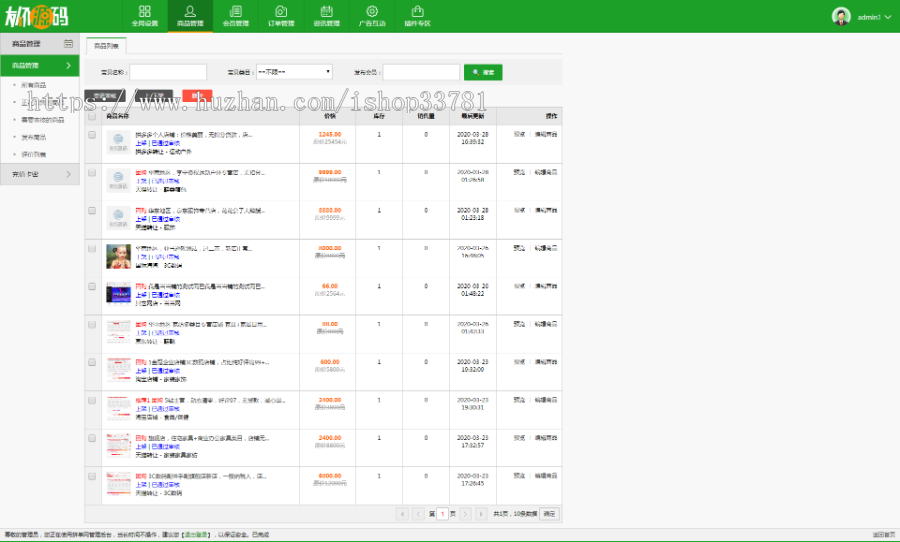Screen dimensions: 900x542
Task: Select the checkbox for the 9999.00 product row
Action: coord(92,173)
